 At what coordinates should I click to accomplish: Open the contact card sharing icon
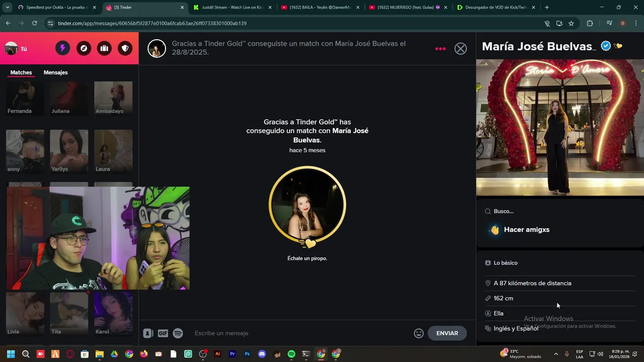coord(148,333)
